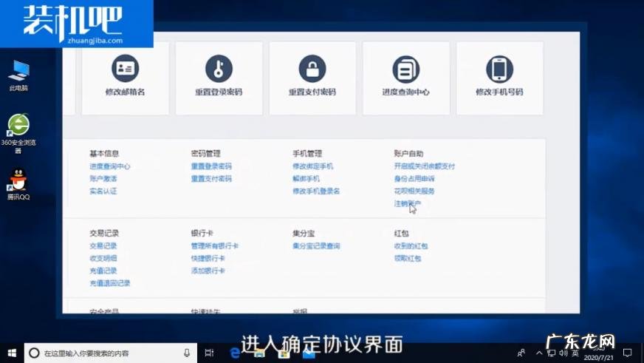Click the 充值退回记录 link
Viewport: 644px width, 363px height.
tap(109, 283)
